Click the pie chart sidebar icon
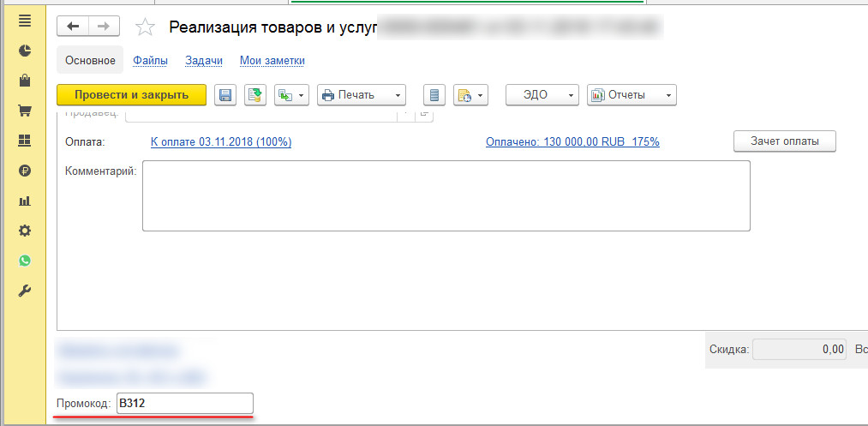The width and height of the screenshot is (868, 426). [x=25, y=51]
